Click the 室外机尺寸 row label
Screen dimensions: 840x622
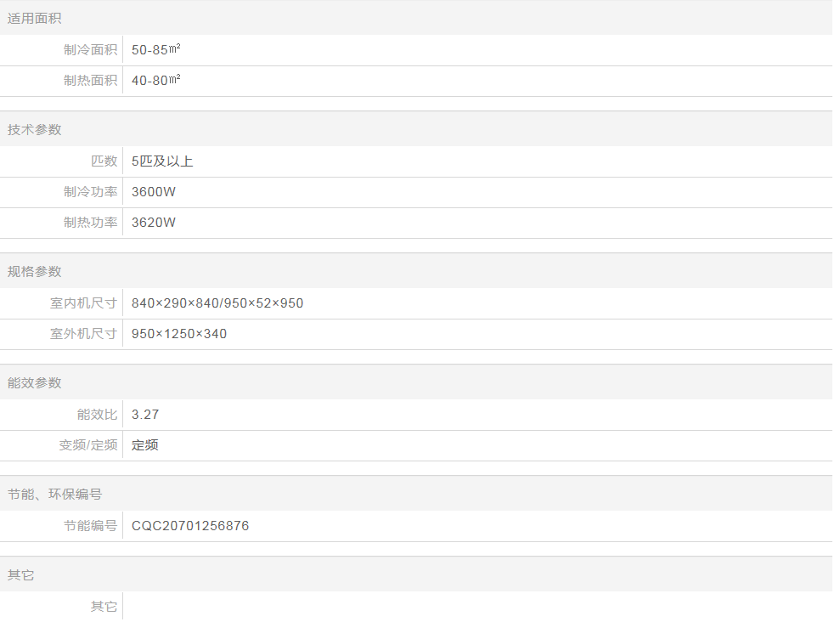point(83,334)
